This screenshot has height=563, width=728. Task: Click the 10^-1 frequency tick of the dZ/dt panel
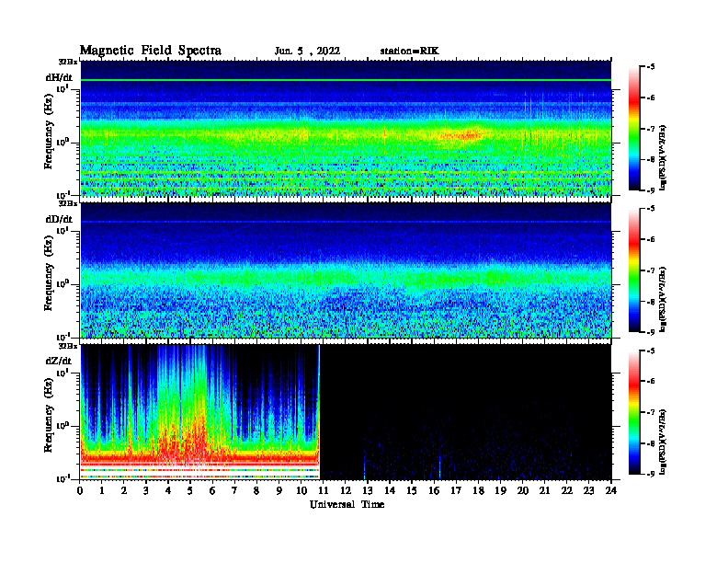(63, 478)
